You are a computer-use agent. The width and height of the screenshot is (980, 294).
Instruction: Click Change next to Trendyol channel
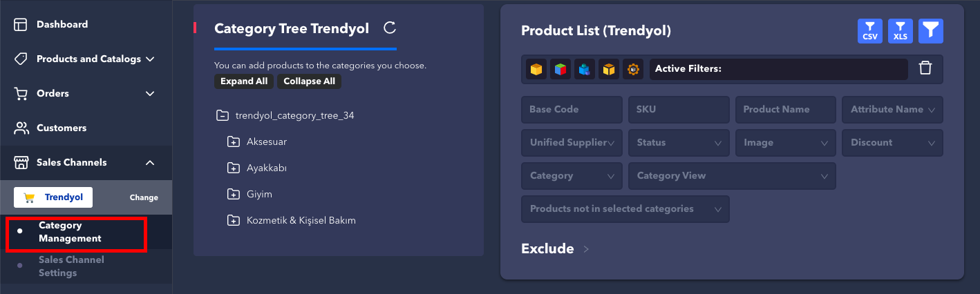point(144,197)
